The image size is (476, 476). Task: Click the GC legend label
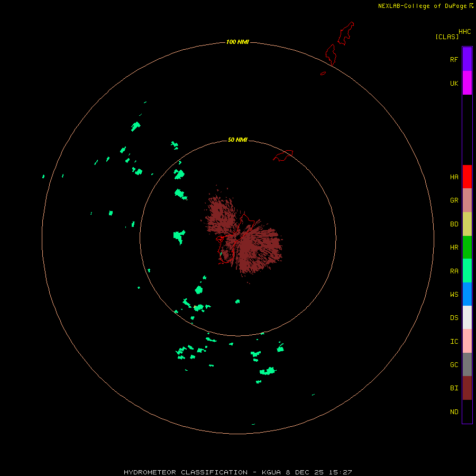pos(454,364)
